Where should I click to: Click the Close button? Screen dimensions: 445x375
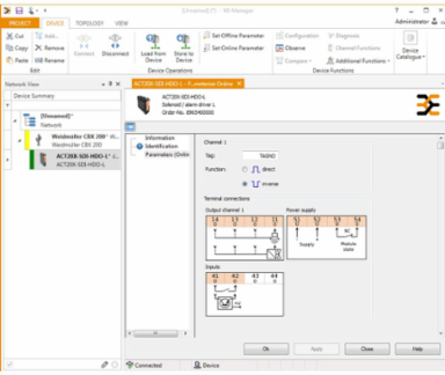coord(367,349)
